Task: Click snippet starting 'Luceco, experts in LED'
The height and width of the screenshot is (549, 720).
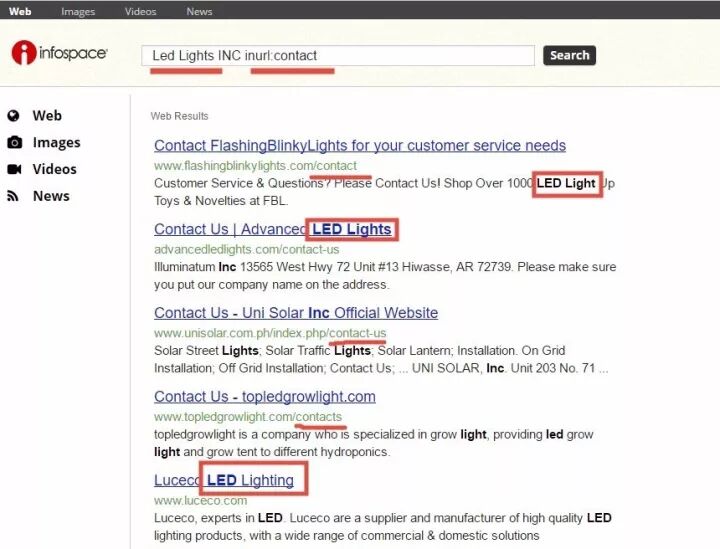Action: click(x=382, y=527)
